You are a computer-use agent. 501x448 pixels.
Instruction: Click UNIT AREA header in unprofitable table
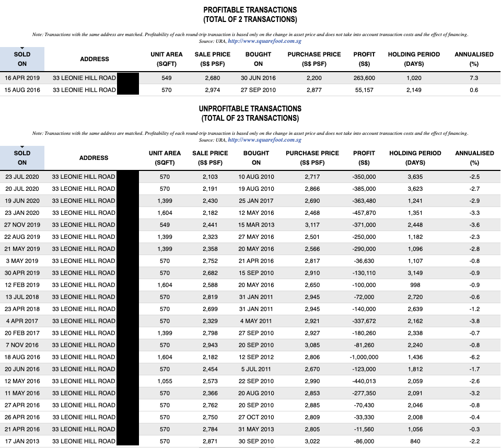pos(165,158)
